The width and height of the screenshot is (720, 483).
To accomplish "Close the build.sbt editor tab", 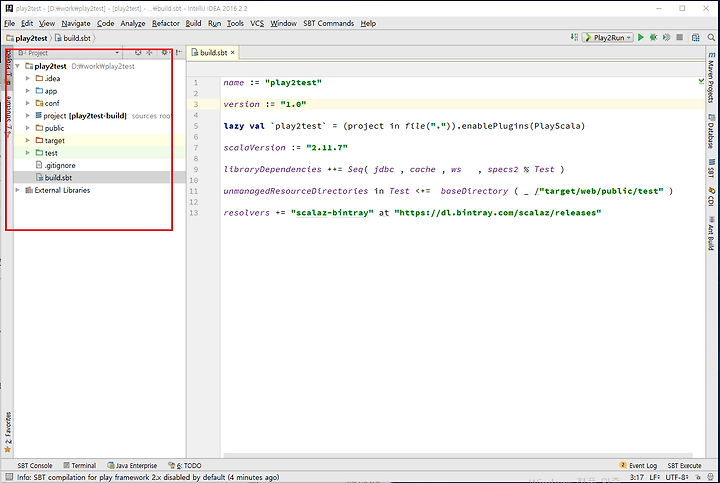I will pos(233,53).
